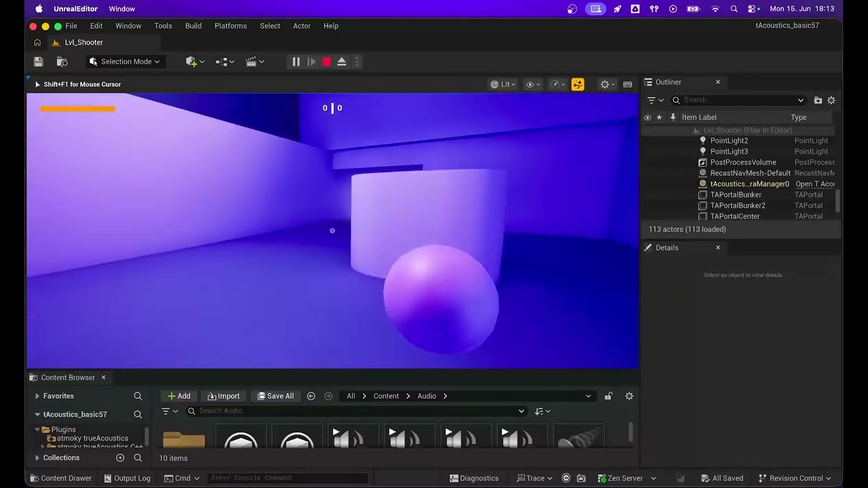This screenshot has width=868, height=488.
Task: Open the viewport settings gear menu
Action: (608, 85)
